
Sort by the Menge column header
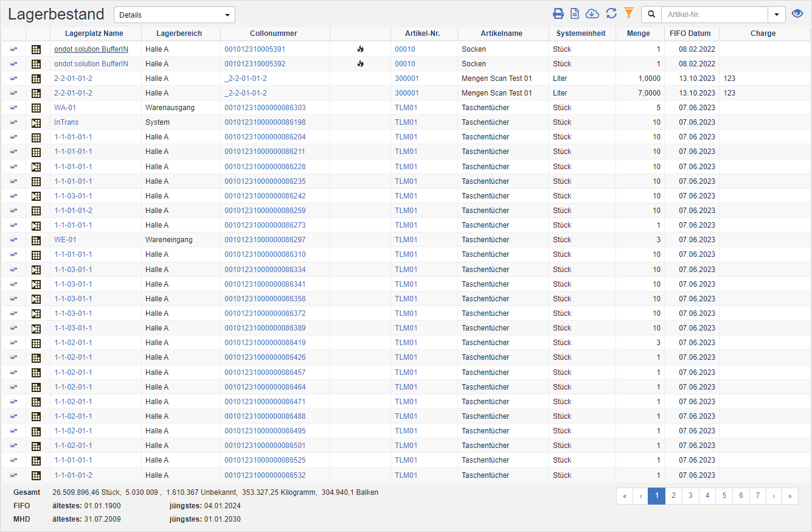coord(639,33)
